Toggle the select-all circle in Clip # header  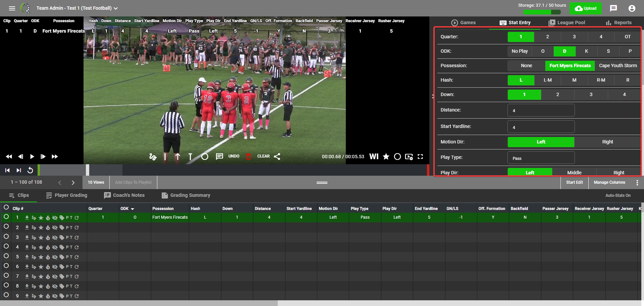click(6, 207)
